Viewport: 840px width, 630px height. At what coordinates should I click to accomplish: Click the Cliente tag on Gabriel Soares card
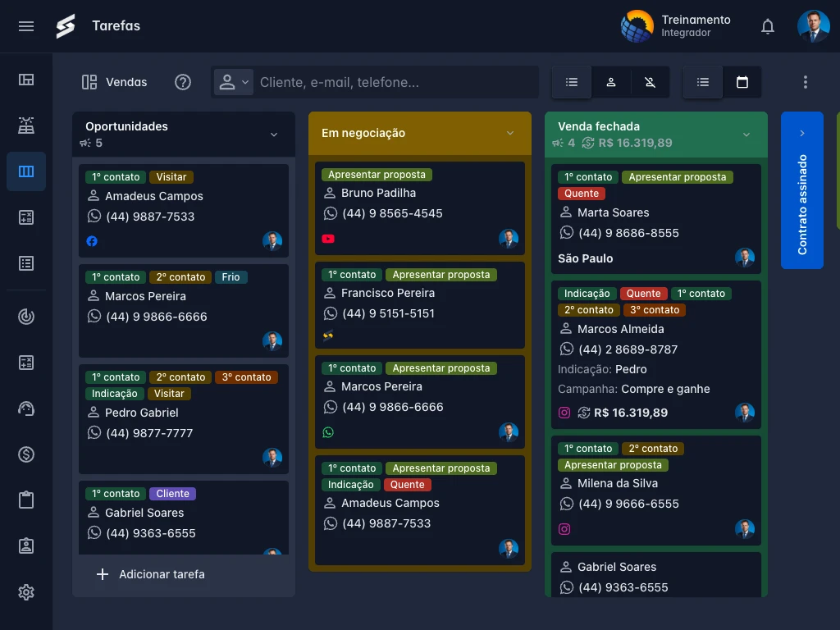coord(172,493)
